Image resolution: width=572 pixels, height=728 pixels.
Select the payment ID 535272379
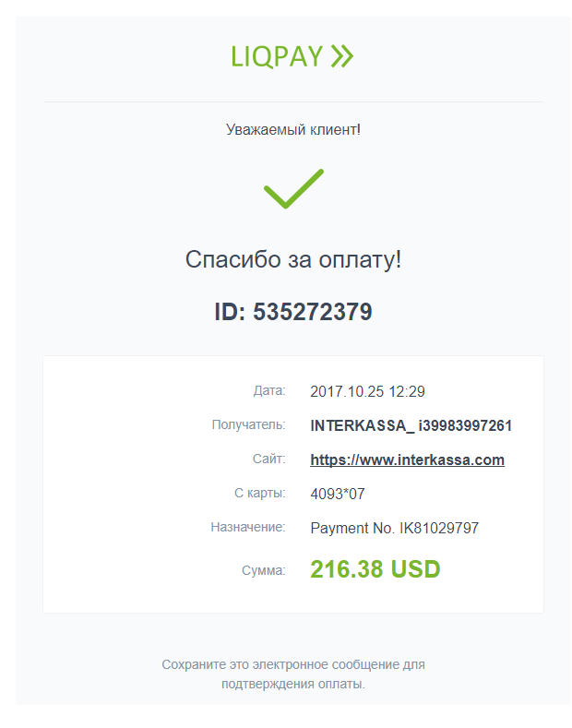(x=293, y=312)
